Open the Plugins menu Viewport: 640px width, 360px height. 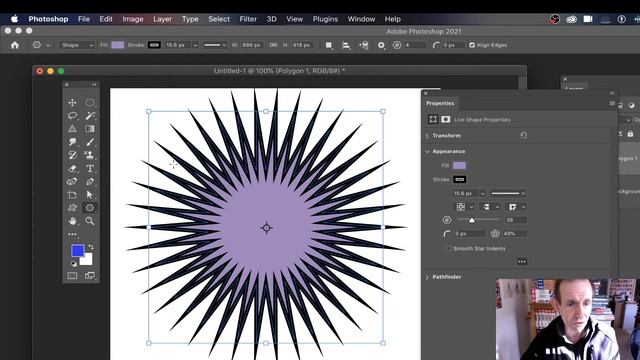point(325,19)
